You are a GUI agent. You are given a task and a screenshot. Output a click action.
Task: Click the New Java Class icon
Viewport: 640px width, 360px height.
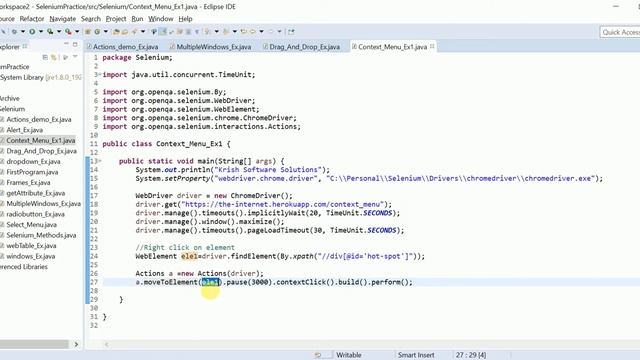(97, 31)
